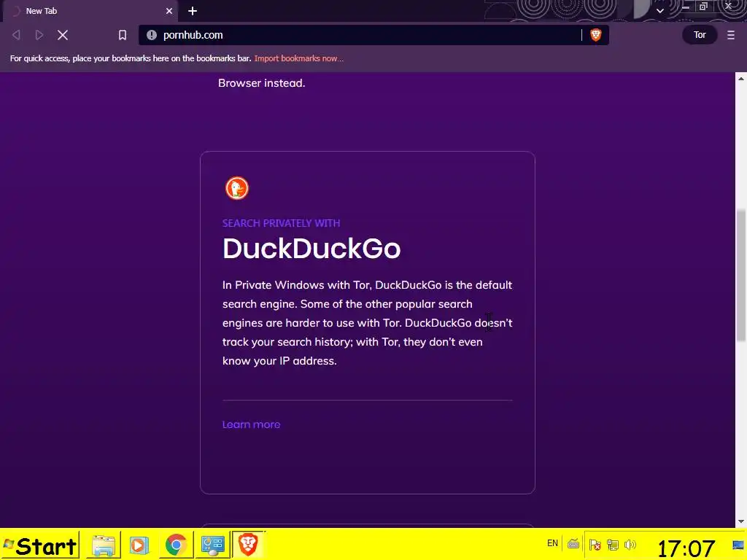Image resolution: width=747 pixels, height=560 pixels.
Task: Open the Start menu
Action: point(40,545)
